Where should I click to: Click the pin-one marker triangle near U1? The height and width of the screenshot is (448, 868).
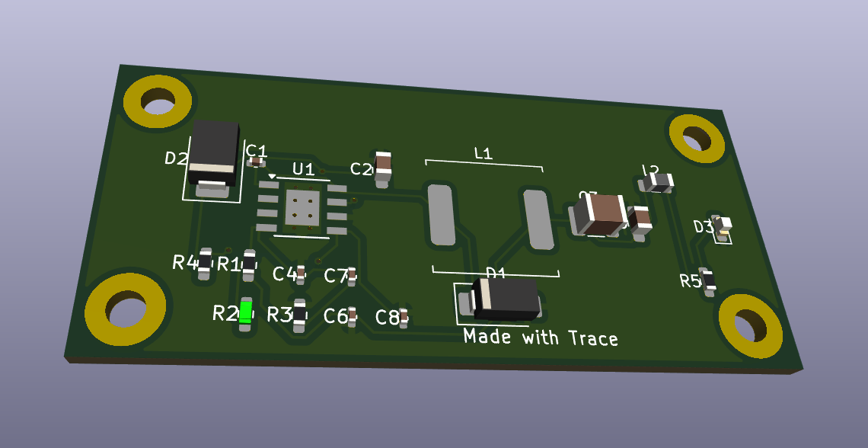pyautogui.click(x=273, y=174)
